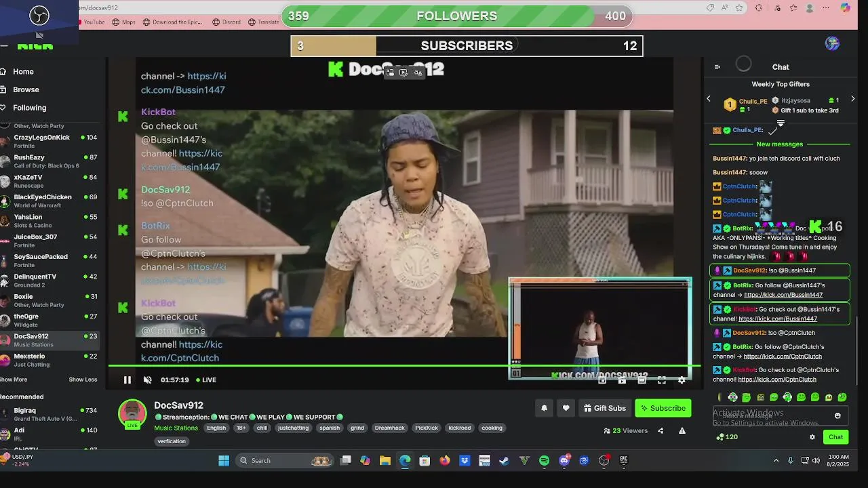Toggle the heart follow button
868x488 pixels.
coord(566,408)
